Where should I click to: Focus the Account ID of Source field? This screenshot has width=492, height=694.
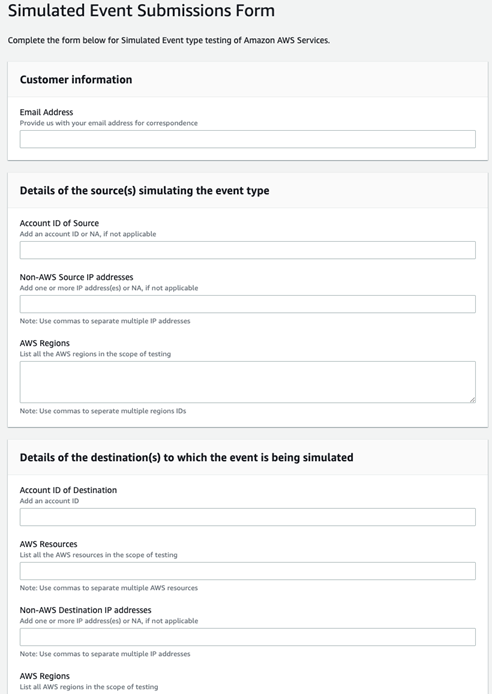pos(247,250)
